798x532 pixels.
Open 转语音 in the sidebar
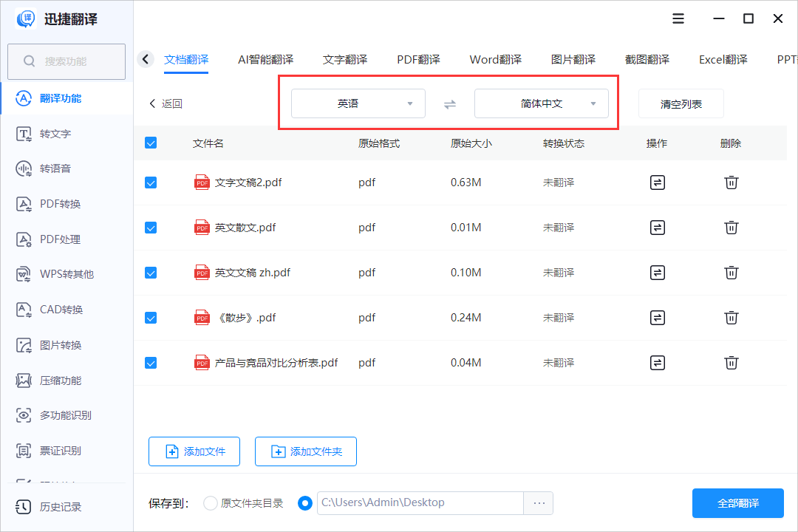66,168
